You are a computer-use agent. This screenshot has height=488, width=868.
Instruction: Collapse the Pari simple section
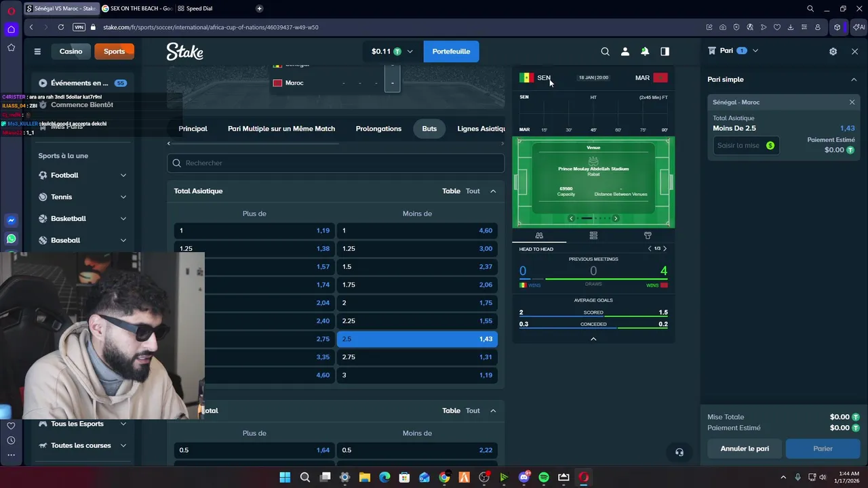pos(853,79)
